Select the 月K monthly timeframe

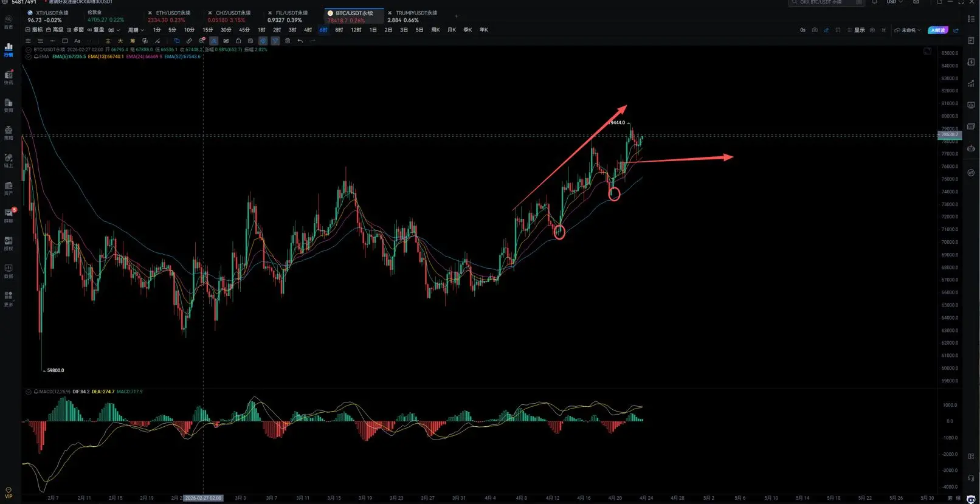[x=452, y=30]
